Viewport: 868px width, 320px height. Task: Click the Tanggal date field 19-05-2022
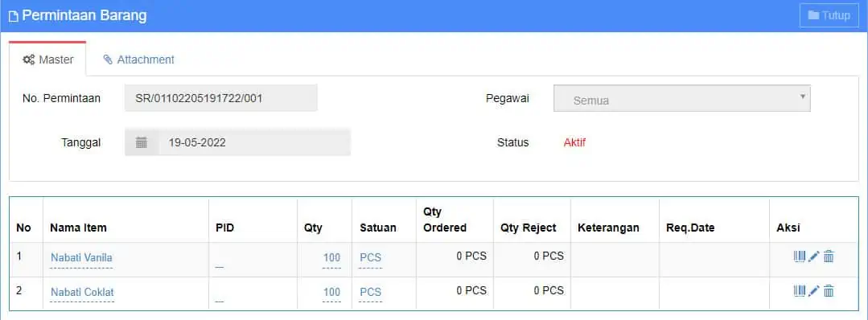click(x=254, y=142)
